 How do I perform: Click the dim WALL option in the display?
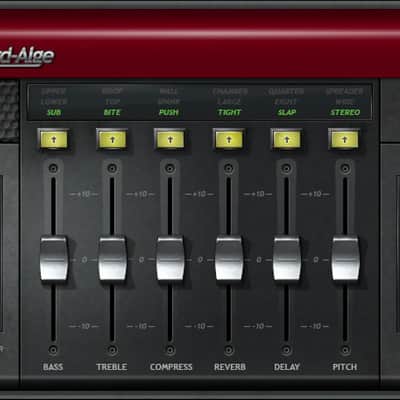coord(169,91)
